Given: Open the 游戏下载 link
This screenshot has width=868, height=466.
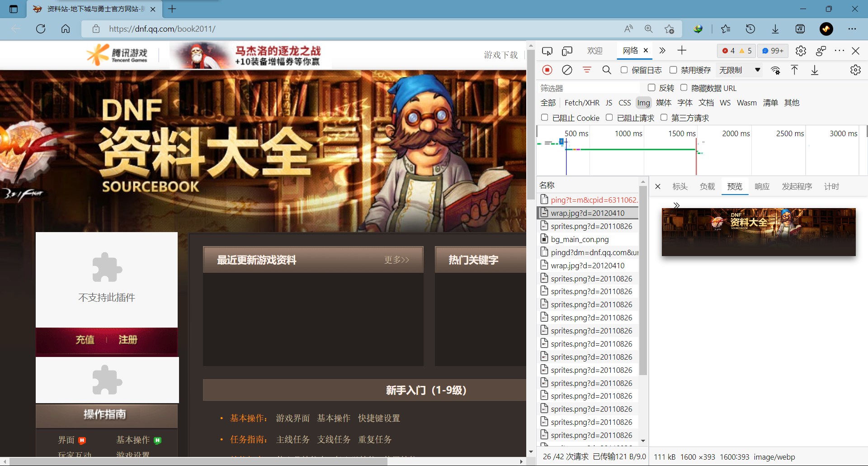Looking at the screenshot, I should tap(500, 55).
